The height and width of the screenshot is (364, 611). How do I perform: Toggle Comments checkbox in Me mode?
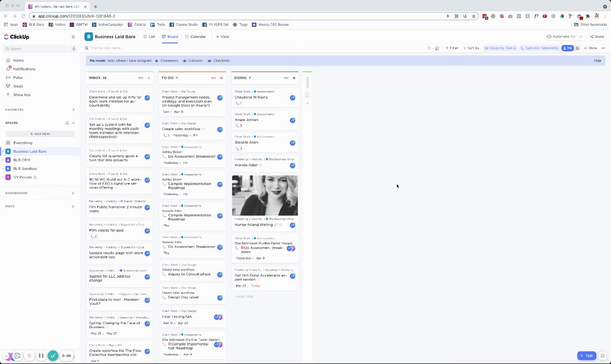157,61
